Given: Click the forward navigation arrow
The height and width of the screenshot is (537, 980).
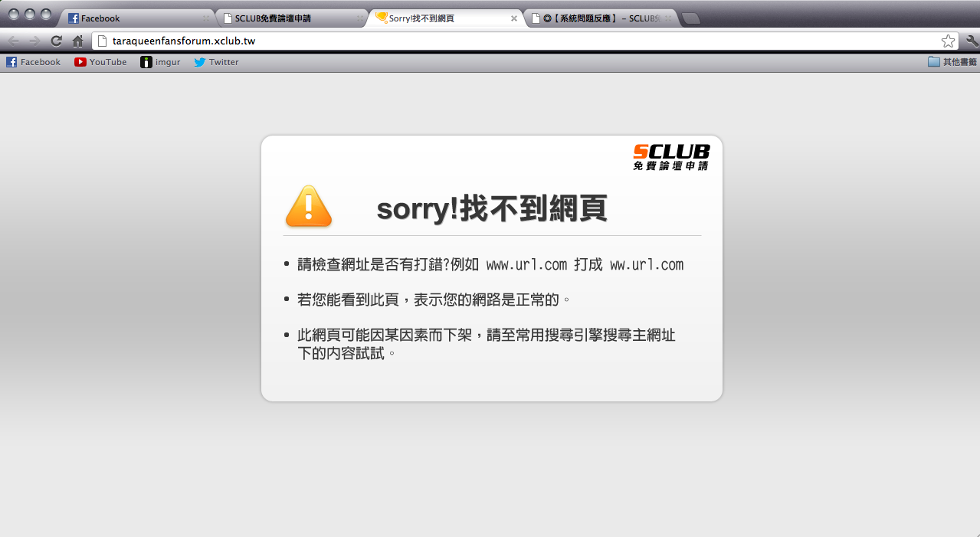Looking at the screenshot, I should coord(34,41).
